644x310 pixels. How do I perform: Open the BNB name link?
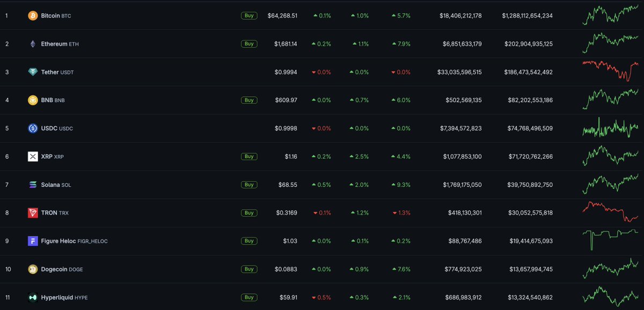pyautogui.click(x=53, y=100)
